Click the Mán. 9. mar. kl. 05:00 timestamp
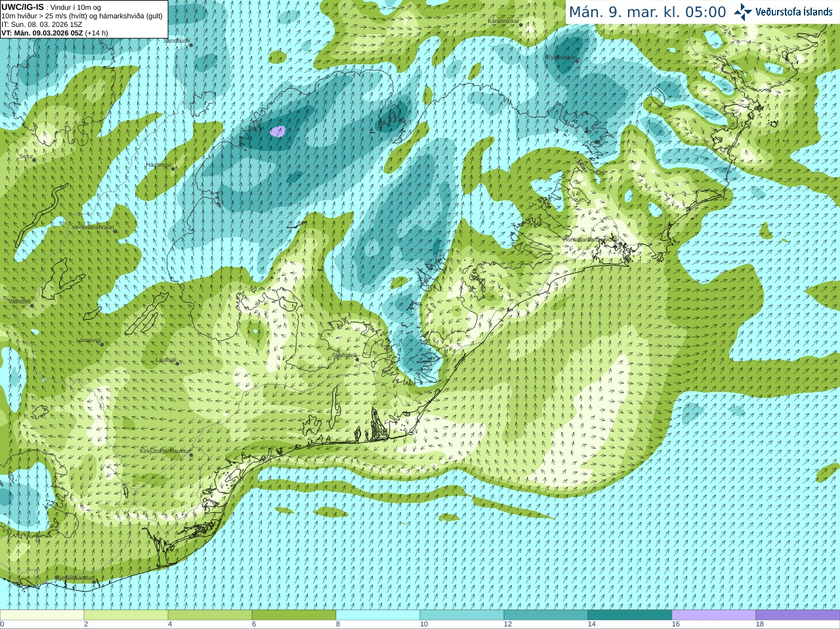Image resolution: width=840 pixels, height=629 pixels. click(x=648, y=12)
